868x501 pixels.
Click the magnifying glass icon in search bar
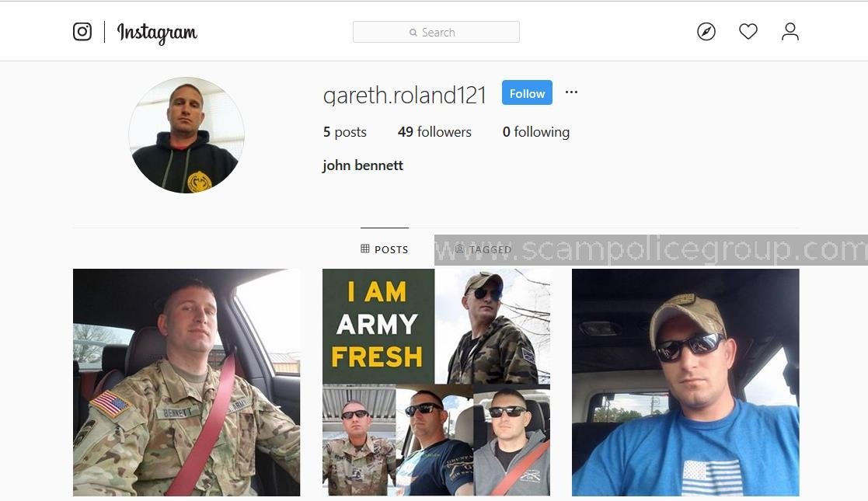coord(413,33)
